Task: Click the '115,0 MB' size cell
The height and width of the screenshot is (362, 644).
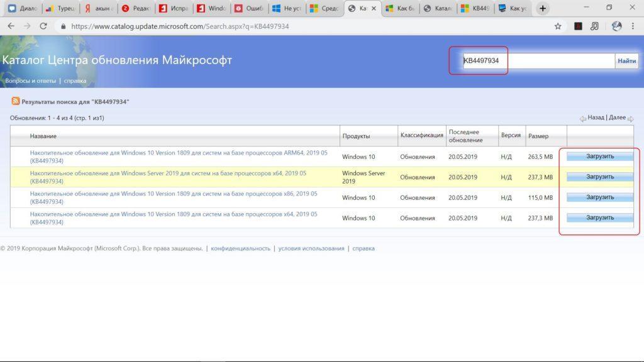Action: click(x=540, y=197)
